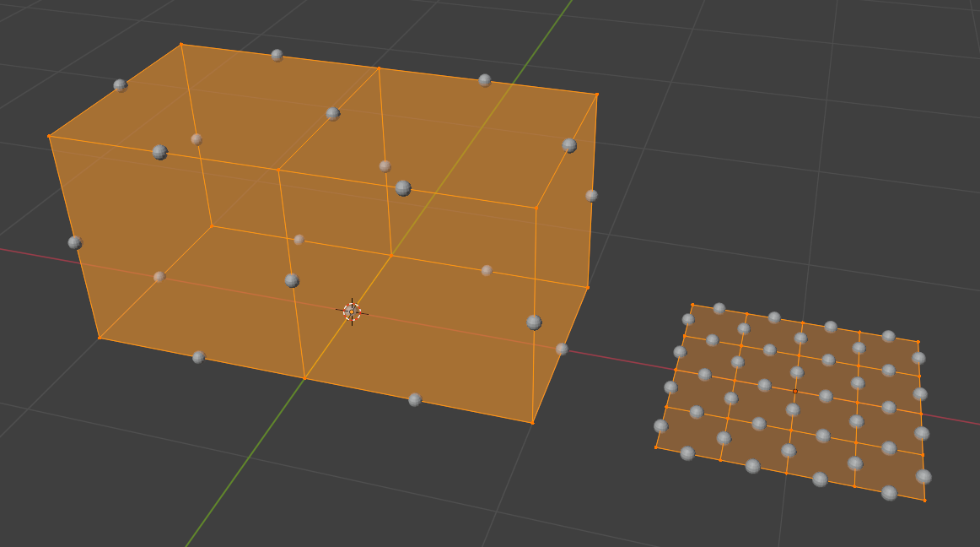
Task: Pick middle vertex on box's bottom front edge
Action: tap(304, 378)
